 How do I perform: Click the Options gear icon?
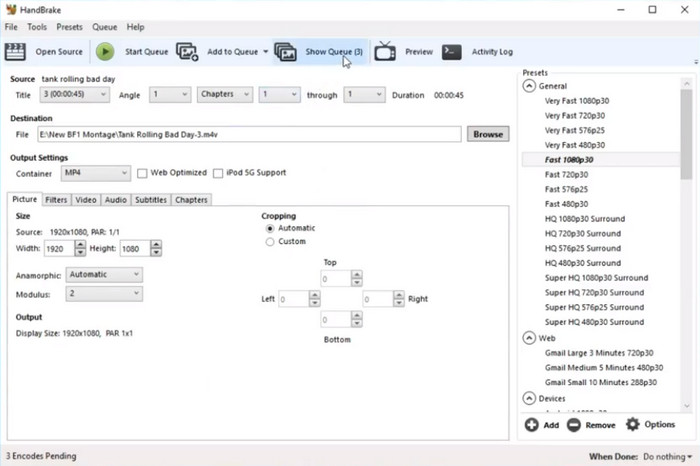[633, 424]
